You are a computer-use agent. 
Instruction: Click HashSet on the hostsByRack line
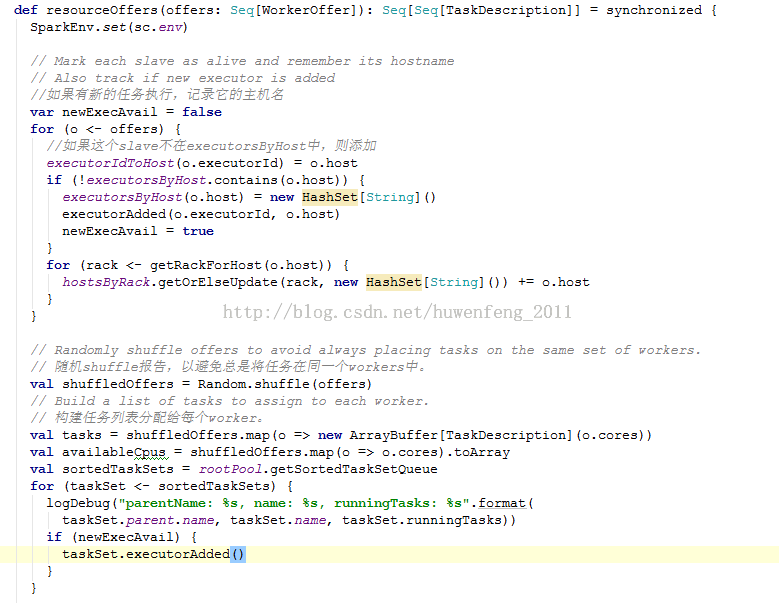[x=393, y=282]
